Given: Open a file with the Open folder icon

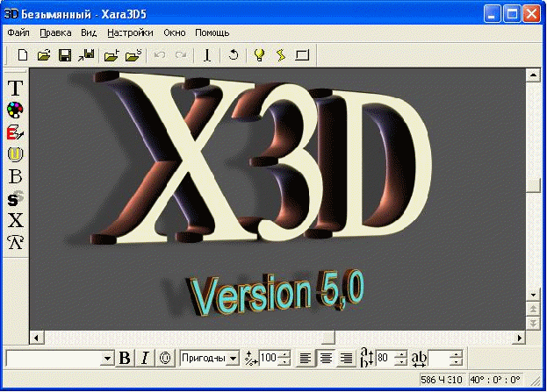Looking at the screenshot, I should 44,55.
